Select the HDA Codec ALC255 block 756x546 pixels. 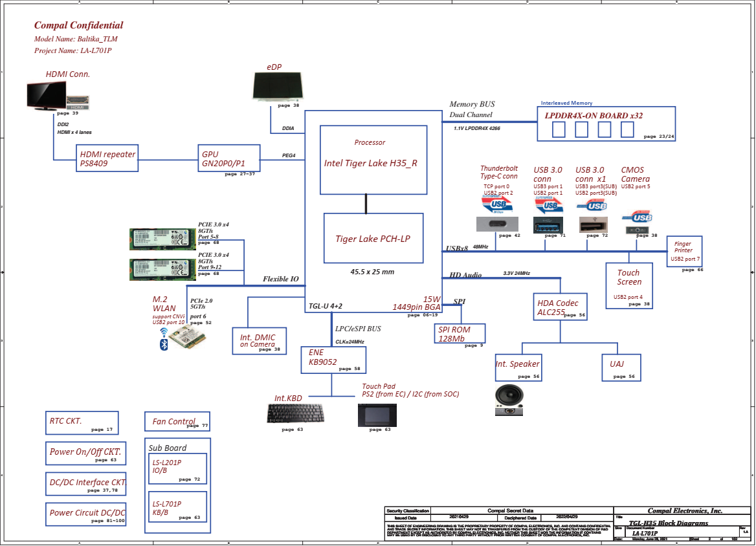pyautogui.click(x=560, y=307)
